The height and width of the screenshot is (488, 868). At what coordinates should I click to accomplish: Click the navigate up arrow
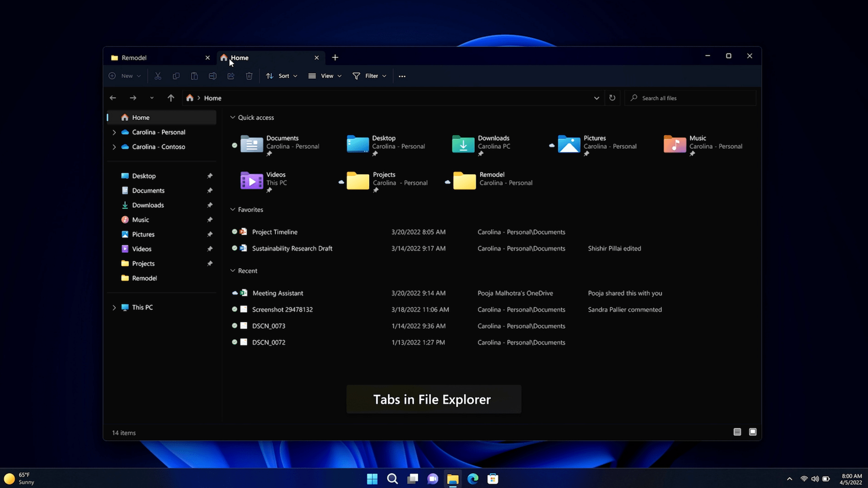pyautogui.click(x=171, y=98)
